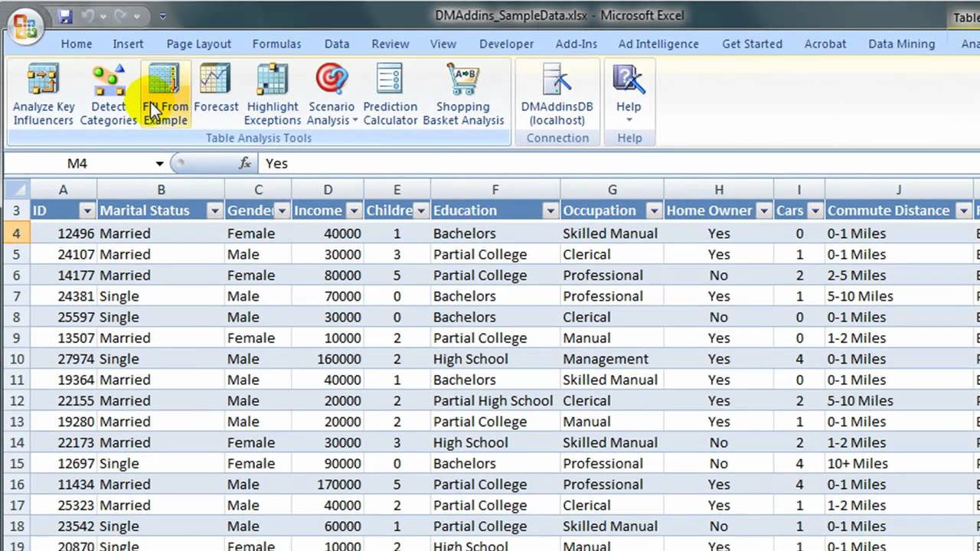Launch Shopping Basket Analysis
The width and height of the screenshot is (980, 551).
(x=463, y=95)
